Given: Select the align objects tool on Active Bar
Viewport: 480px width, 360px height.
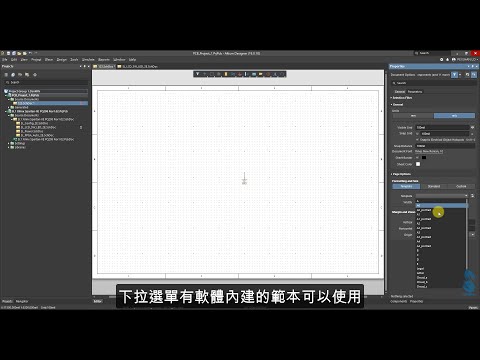Looking at the screenshot, I should [x=219, y=74].
